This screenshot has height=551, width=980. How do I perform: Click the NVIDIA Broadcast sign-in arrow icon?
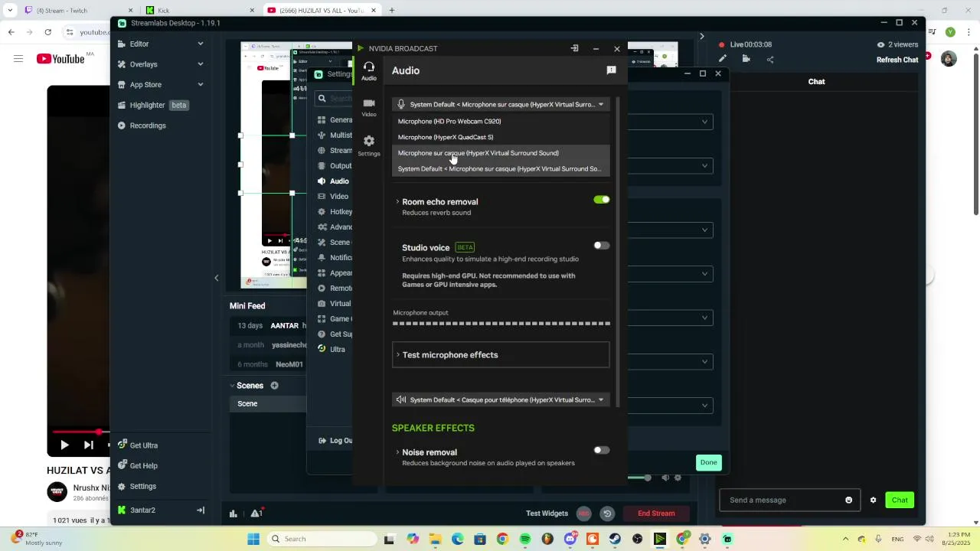[x=574, y=48]
